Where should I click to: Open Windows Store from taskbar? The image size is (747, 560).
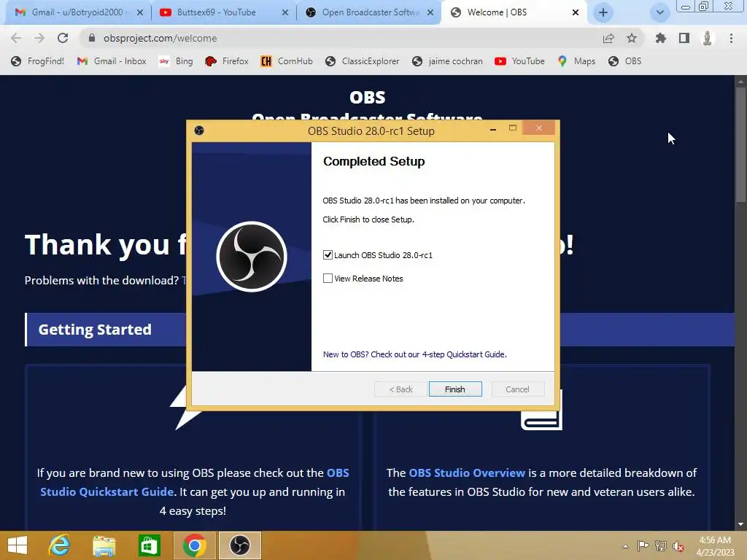[149, 545]
